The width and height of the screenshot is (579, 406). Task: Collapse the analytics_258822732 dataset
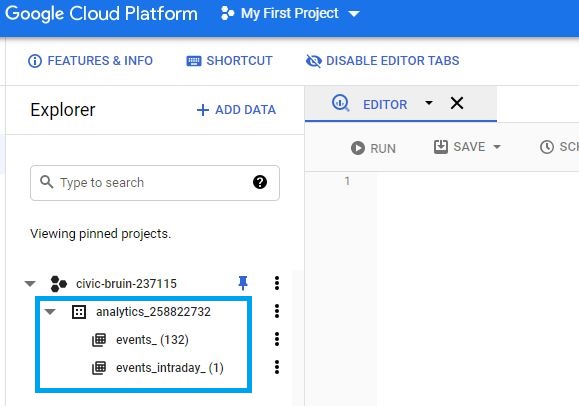(x=50, y=312)
